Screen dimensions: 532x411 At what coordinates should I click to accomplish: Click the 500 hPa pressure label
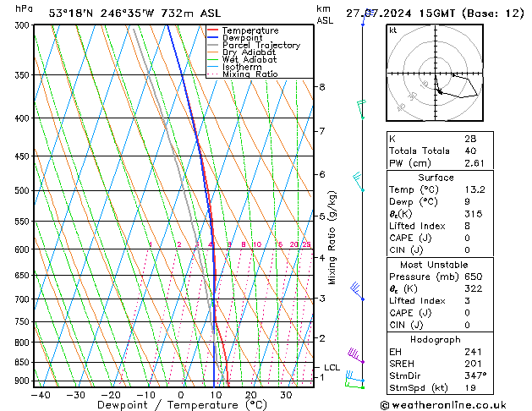tap(24, 190)
